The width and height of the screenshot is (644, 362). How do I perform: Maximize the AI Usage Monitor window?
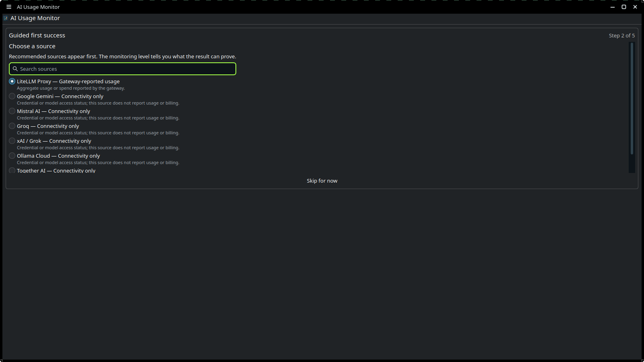click(x=624, y=7)
